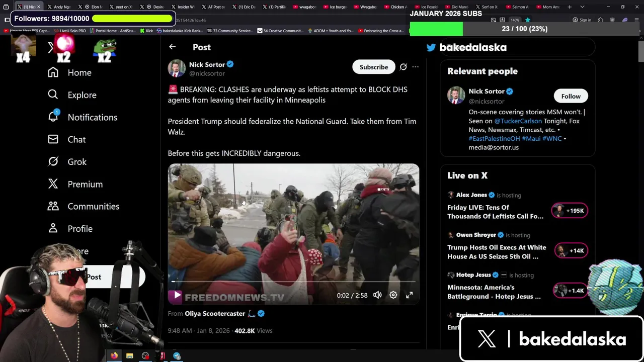
Task: Open Profile in sidebar
Action: (x=70, y=228)
